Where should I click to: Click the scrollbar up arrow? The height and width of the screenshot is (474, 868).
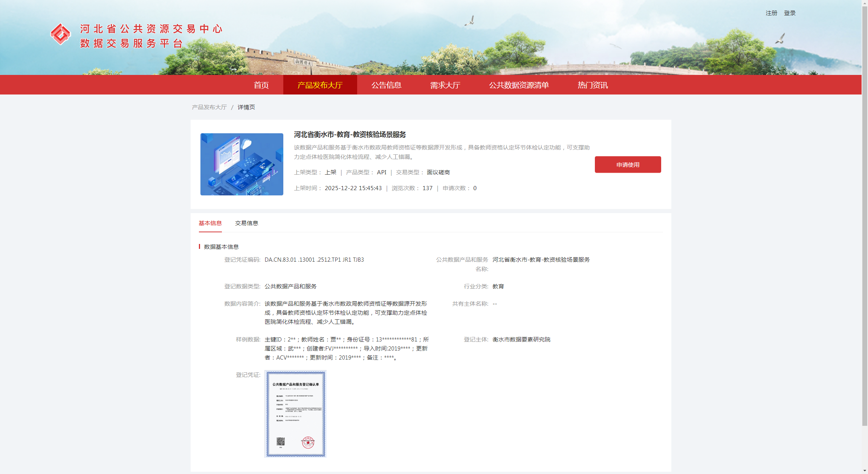865,3
